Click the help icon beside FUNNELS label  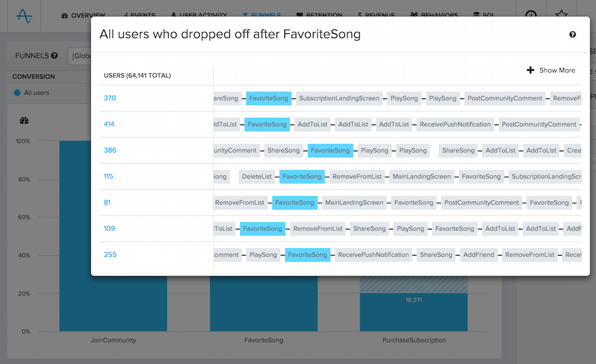(x=54, y=56)
